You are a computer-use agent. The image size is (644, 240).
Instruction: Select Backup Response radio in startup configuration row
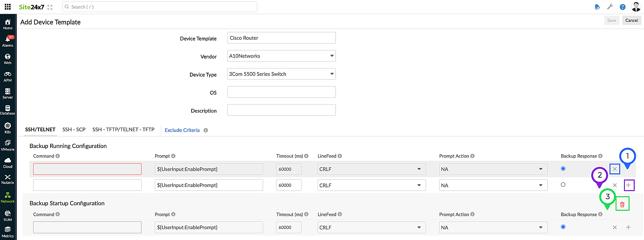(563, 227)
